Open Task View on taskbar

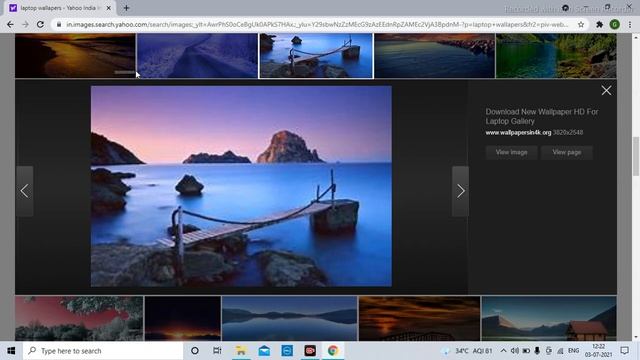point(217,351)
